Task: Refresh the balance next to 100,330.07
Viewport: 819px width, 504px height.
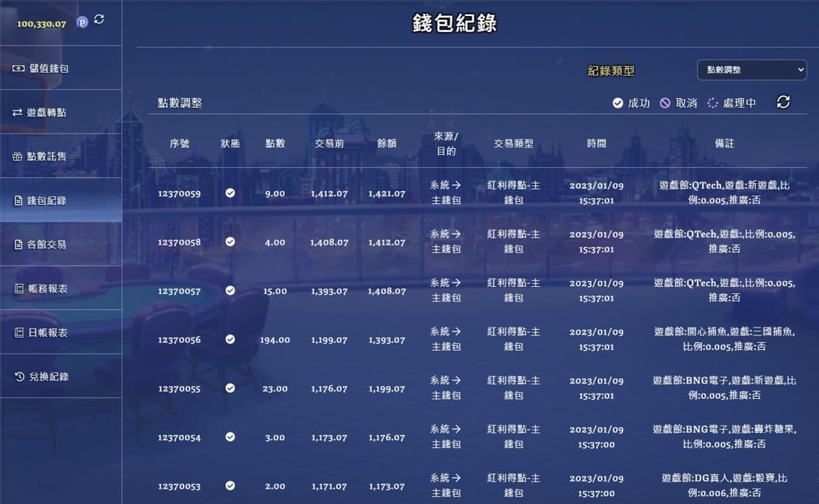Action: (99, 20)
